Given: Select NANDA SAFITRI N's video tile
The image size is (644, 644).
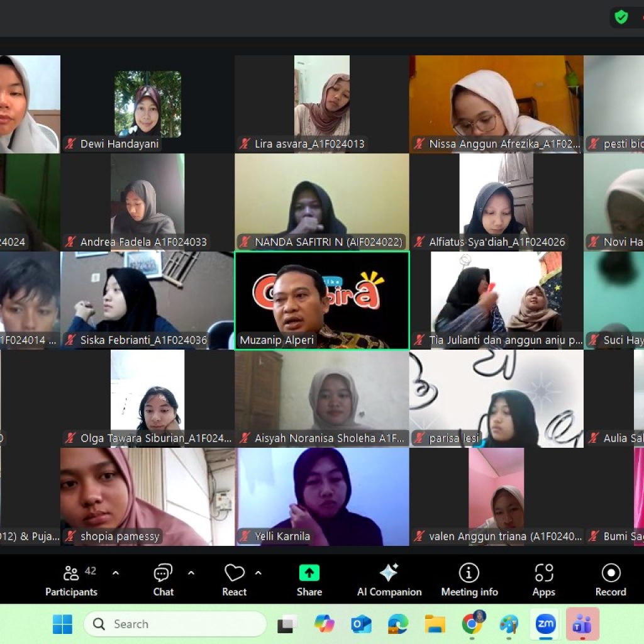Looking at the screenshot, I should point(321,201).
